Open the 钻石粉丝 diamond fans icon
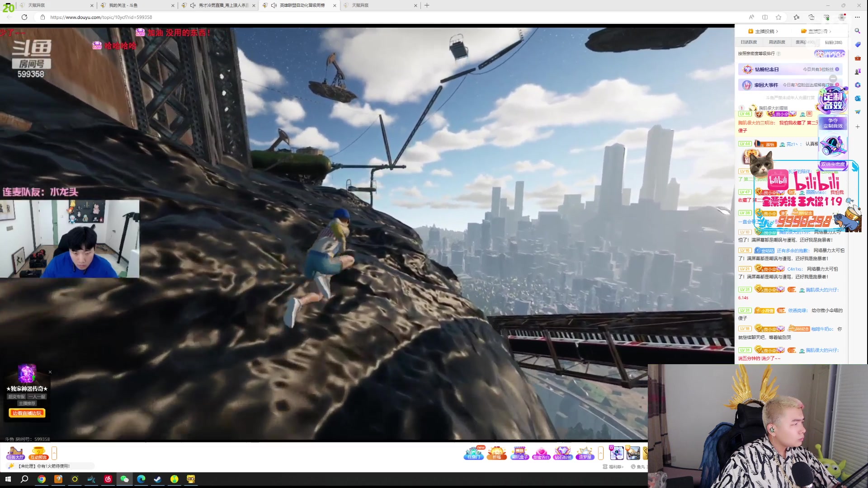Viewport: 868px width, 488px height. tap(563, 453)
